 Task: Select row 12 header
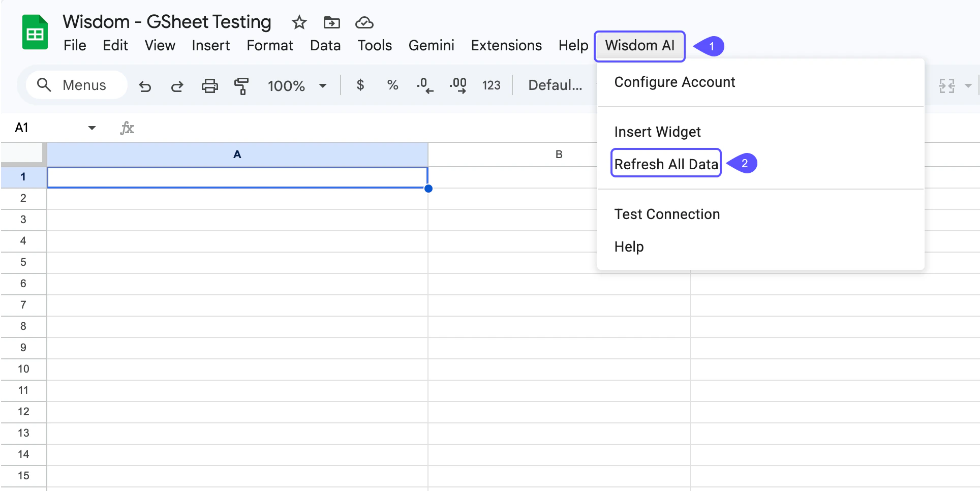point(23,412)
